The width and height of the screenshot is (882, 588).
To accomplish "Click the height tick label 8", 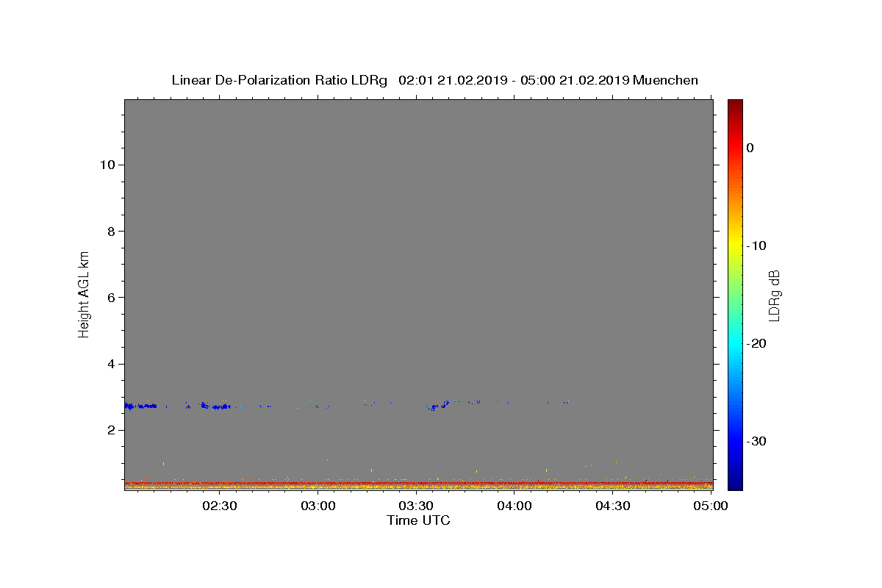I will coord(111,231).
